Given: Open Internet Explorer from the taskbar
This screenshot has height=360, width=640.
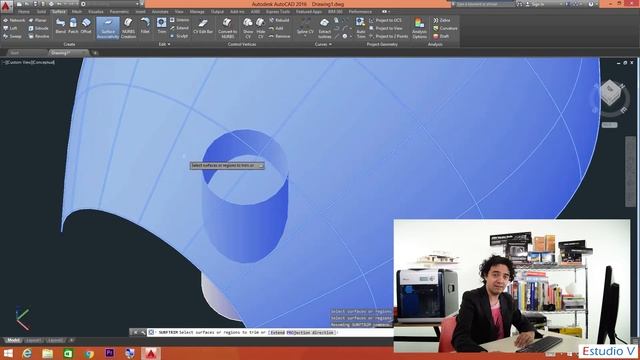Looking at the screenshot, I should coord(27,353).
